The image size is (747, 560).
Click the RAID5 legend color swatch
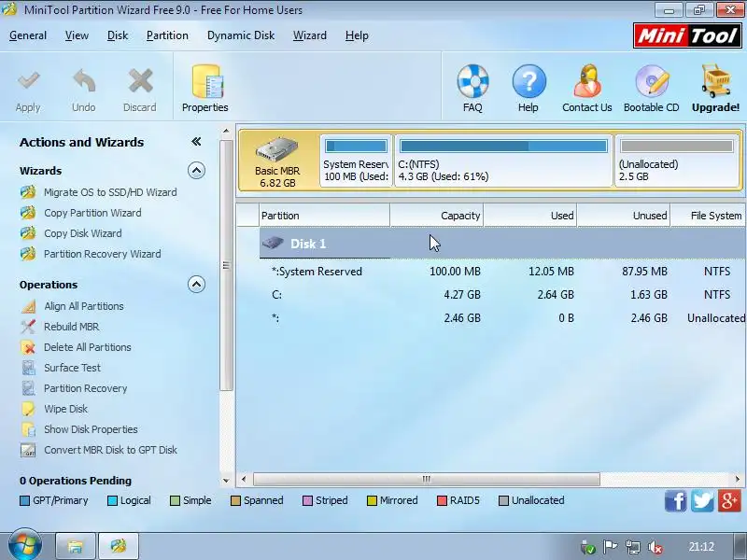pos(442,500)
